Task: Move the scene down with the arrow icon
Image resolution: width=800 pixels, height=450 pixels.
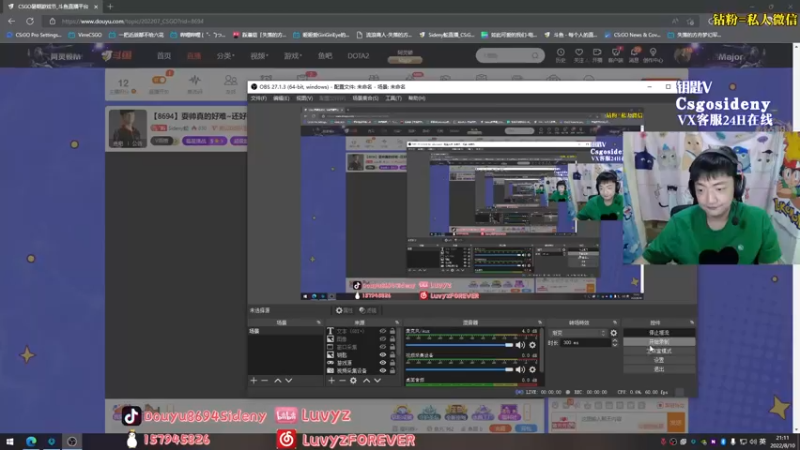Action: pos(289,381)
